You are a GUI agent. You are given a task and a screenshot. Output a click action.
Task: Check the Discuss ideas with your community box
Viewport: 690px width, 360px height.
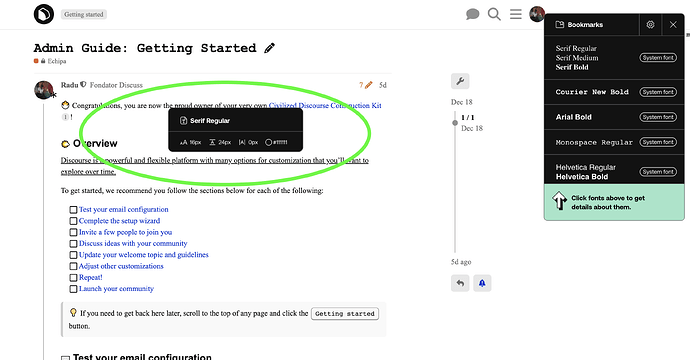73,243
